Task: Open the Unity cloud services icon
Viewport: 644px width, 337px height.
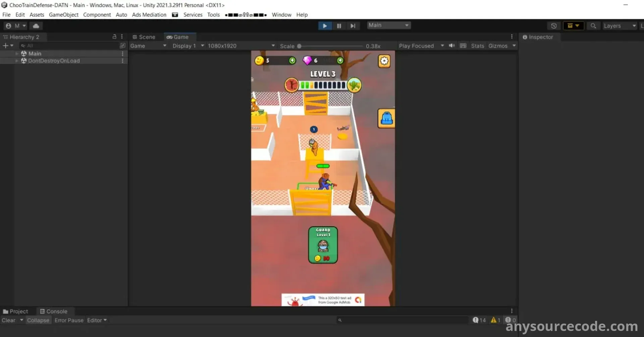Action: tap(36, 26)
